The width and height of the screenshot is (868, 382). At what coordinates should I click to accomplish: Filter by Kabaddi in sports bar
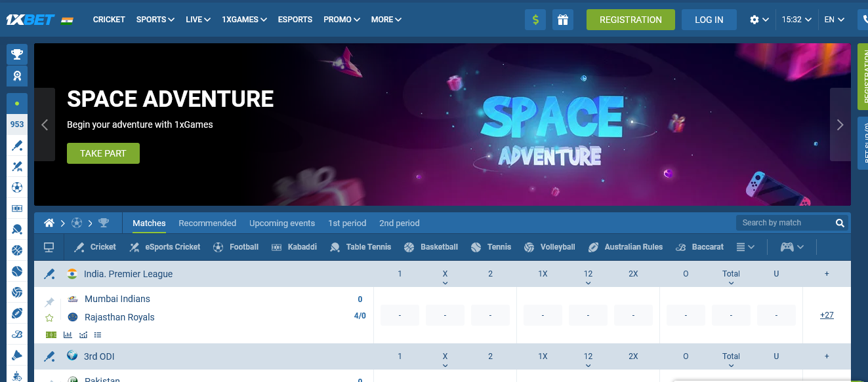tap(294, 247)
